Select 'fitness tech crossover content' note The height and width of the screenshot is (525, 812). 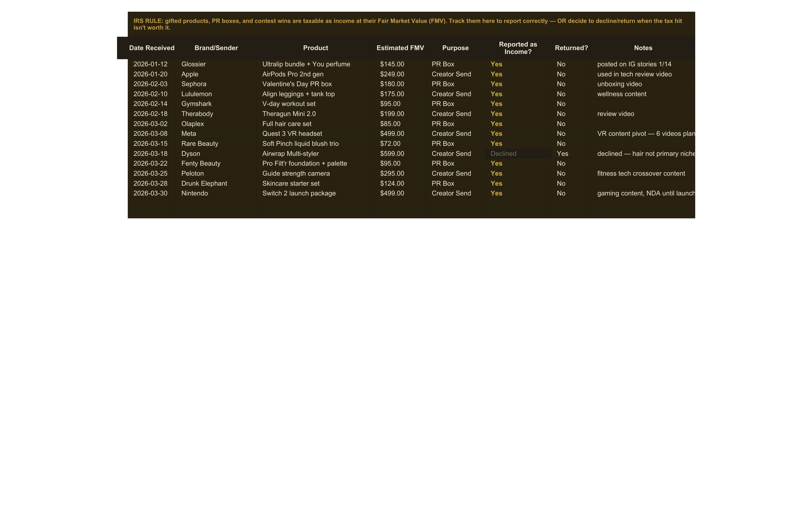[643, 173]
